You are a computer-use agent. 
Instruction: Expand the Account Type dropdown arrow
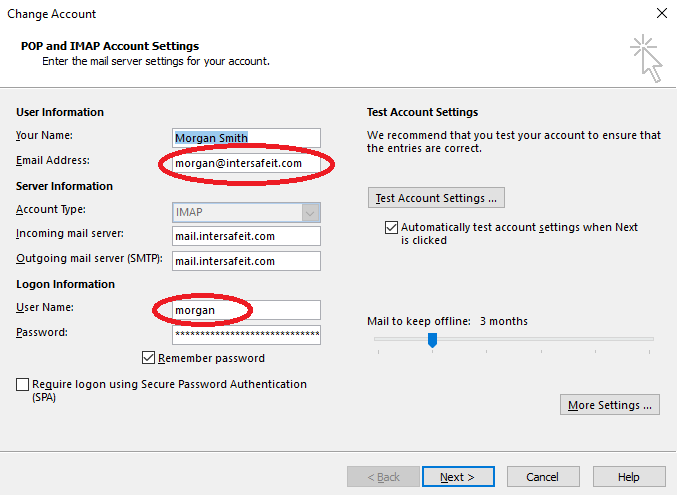[x=310, y=213]
